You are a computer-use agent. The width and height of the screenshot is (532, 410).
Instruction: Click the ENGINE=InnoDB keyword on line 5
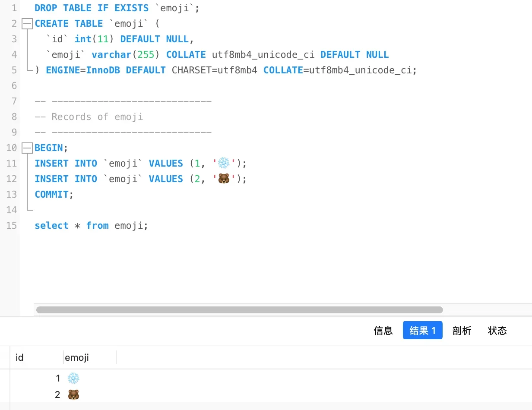pos(83,70)
